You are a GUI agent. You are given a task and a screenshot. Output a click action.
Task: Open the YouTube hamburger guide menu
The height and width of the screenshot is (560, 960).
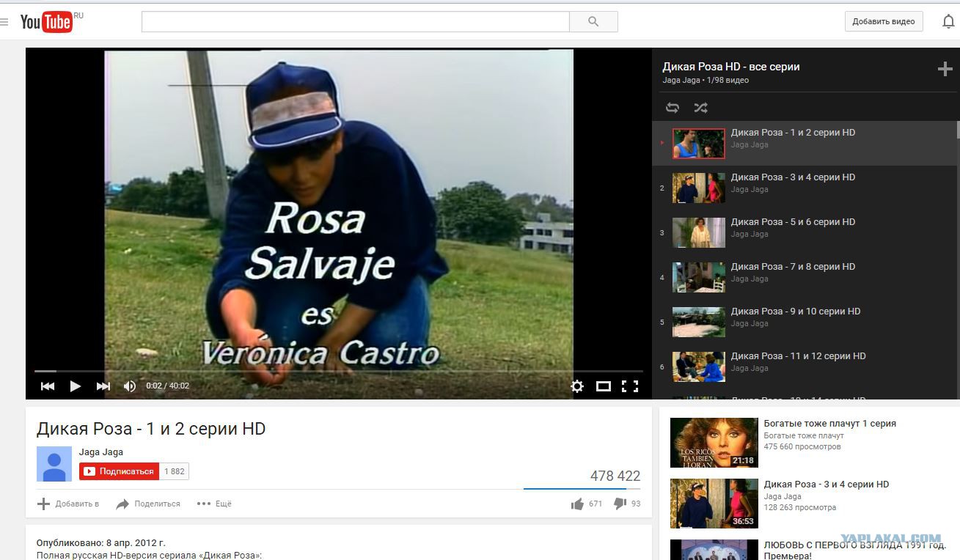[4, 22]
